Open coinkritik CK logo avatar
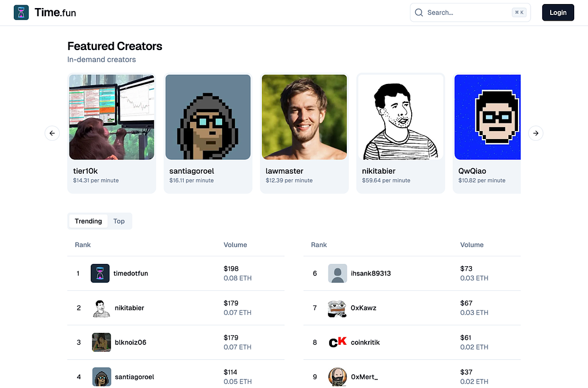The width and height of the screenshot is (588, 388). (337, 343)
